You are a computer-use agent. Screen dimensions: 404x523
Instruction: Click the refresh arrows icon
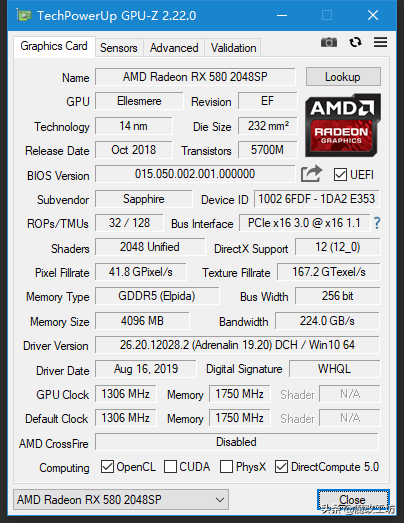(x=355, y=42)
